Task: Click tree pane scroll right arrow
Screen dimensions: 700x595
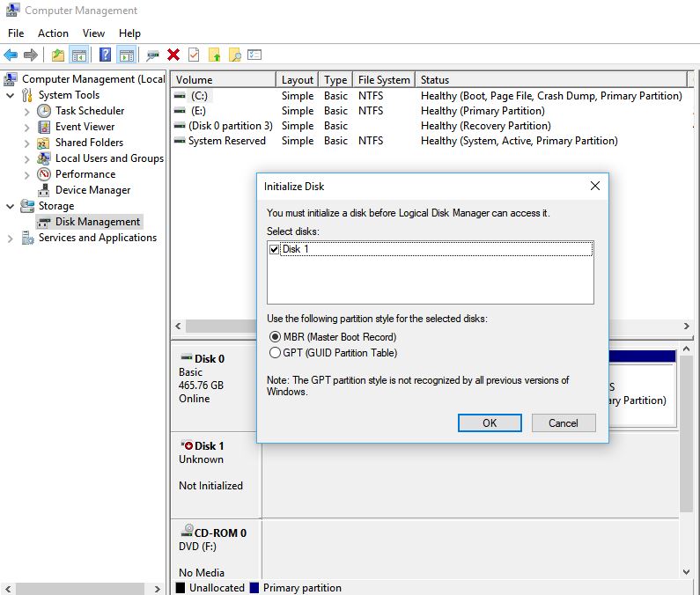Action: click(x=157, y=589)
